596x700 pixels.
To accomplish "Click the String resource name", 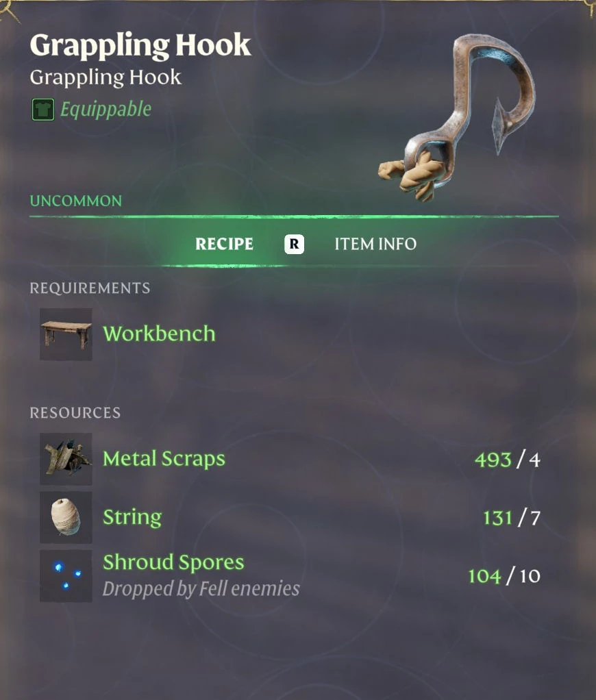I will coord(132,517).
